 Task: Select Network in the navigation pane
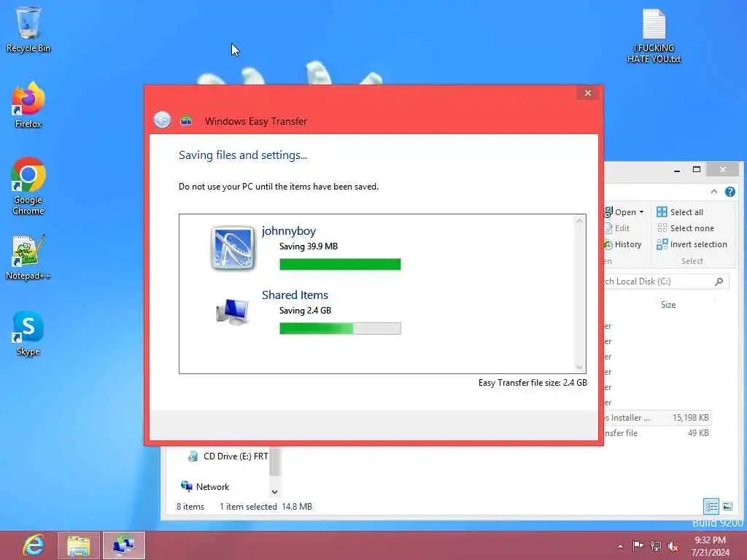tap(205, 486)
